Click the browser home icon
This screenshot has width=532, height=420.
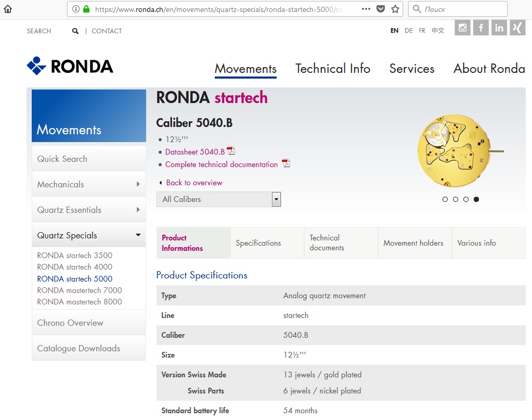[x=8, y=9]
